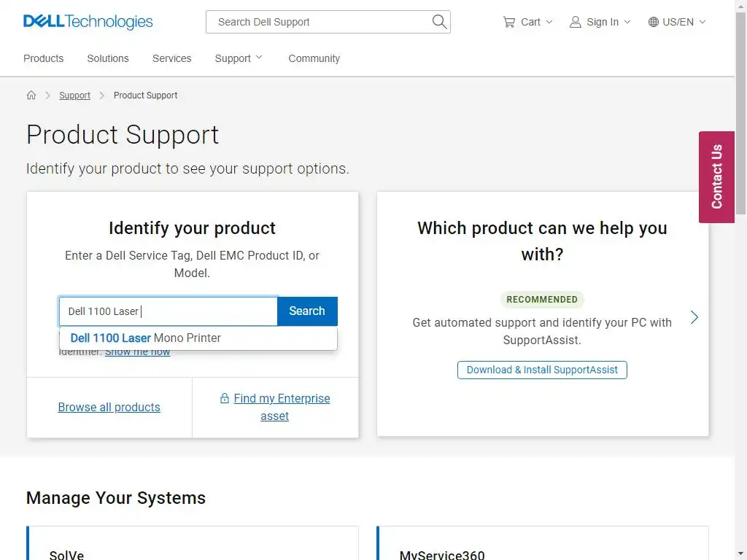Click the globe region icon
The image size is (747, 560).
point(654,22)
